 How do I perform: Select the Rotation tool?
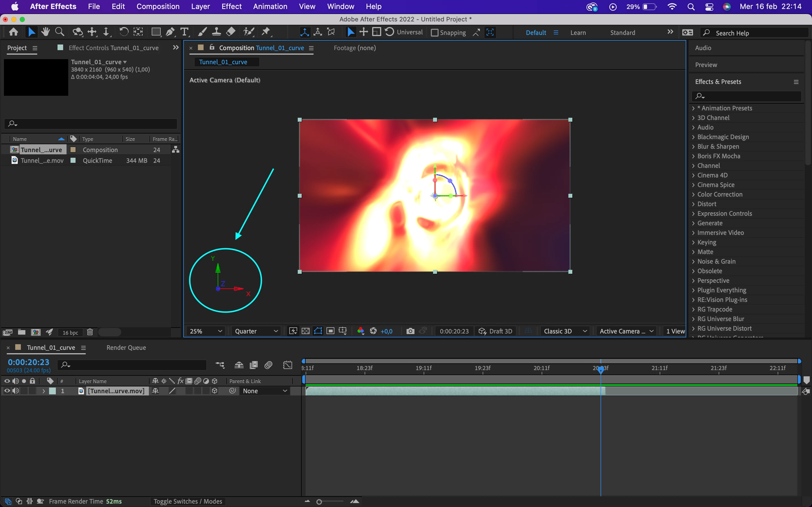123,32
